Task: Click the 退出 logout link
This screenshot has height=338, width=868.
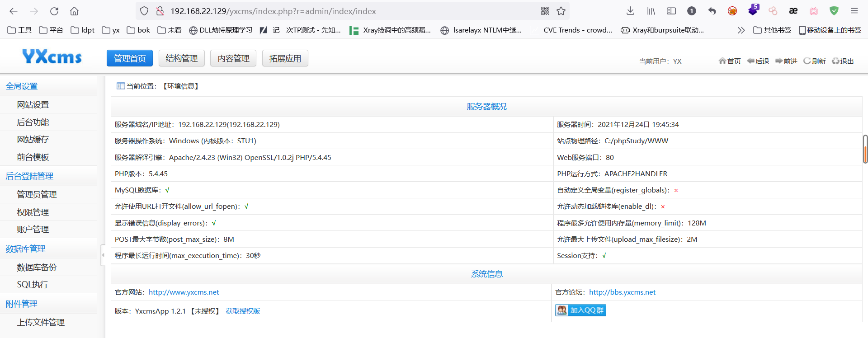Action: [843, 61]
